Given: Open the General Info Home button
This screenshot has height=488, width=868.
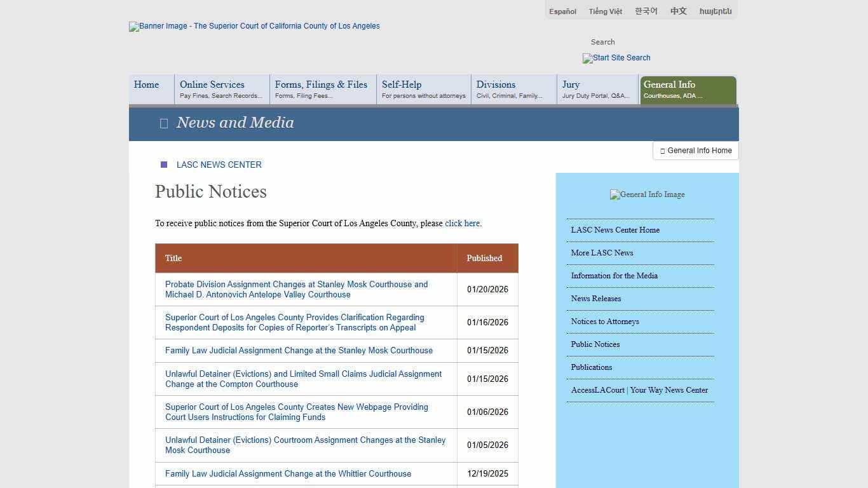Looking at the screenshot, I should 695,151.
